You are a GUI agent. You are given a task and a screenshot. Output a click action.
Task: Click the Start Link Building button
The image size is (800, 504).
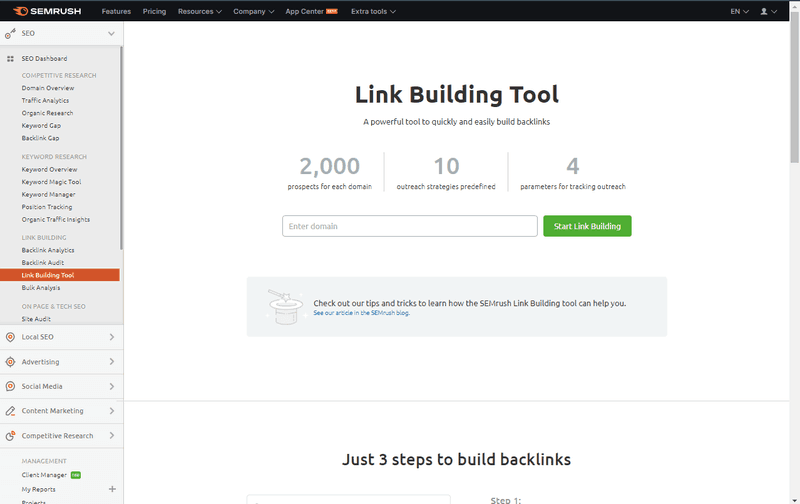[x=587, y=226]
